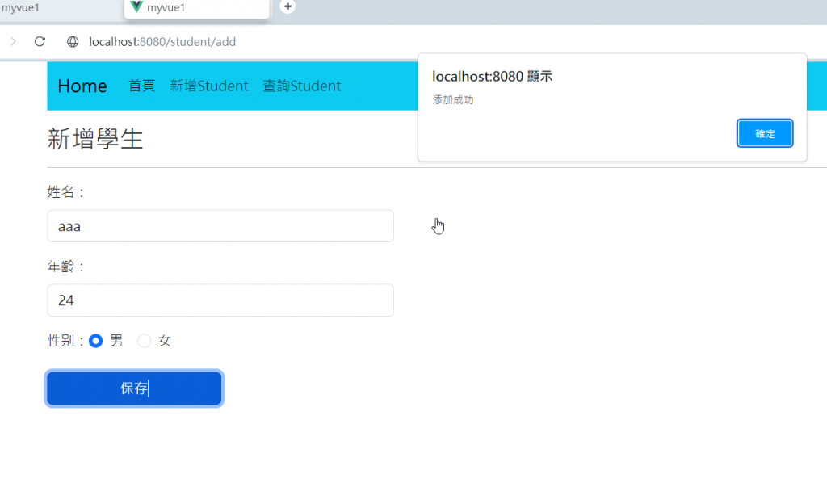The width and height of the screenshot is (827, 504).
Task: Click the 女 label text
Action: coord(165,341)
